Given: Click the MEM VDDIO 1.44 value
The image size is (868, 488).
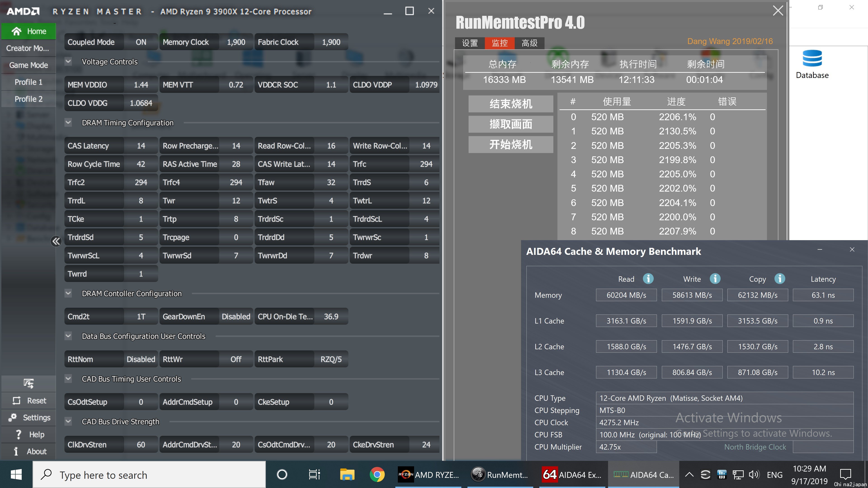Looking at the screenshot, I should coord(141,84).
